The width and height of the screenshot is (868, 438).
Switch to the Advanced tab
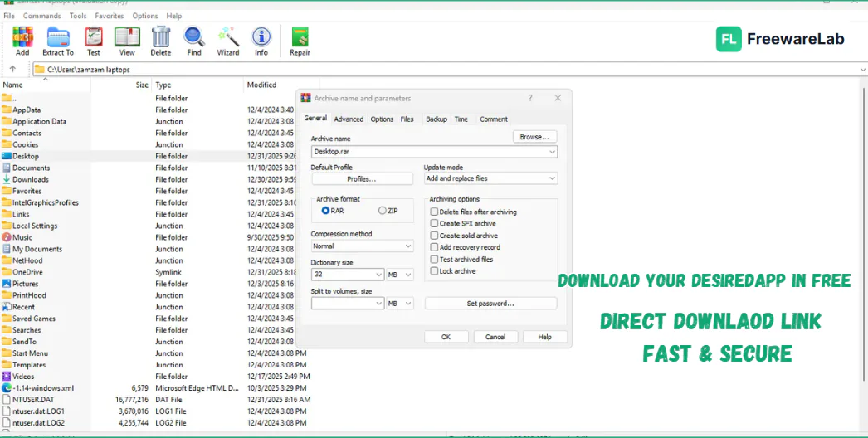pyautogui.click(x=349, y=119)
